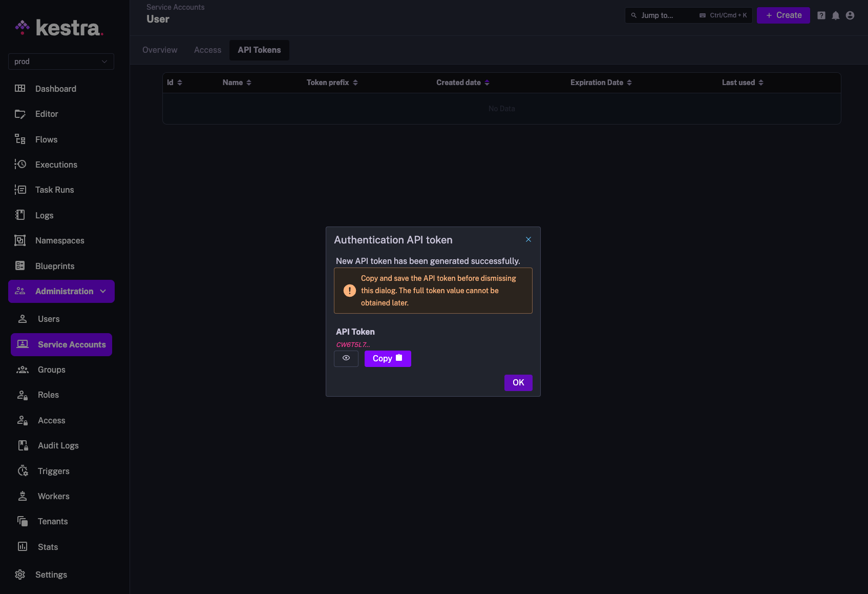Reveal the hidden API token value
868x594 pixels.
pyautogui.click(x=346, y=358)
